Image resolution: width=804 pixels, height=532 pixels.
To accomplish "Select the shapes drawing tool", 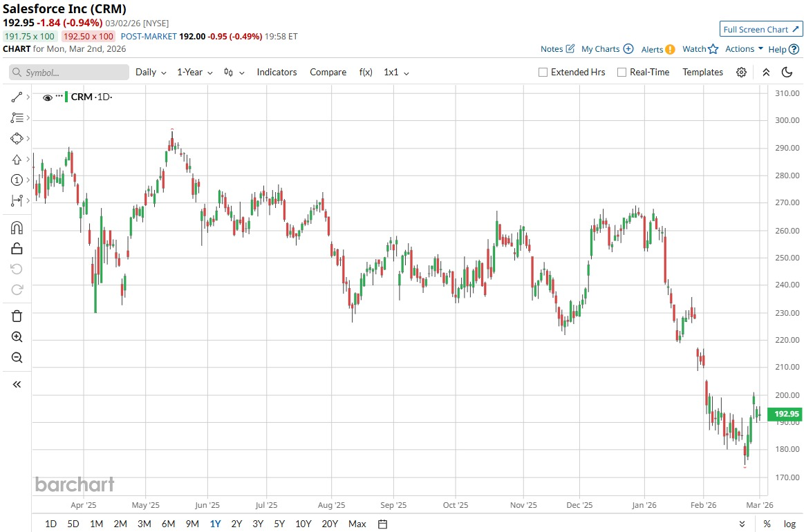I will (x=17, y=138).
